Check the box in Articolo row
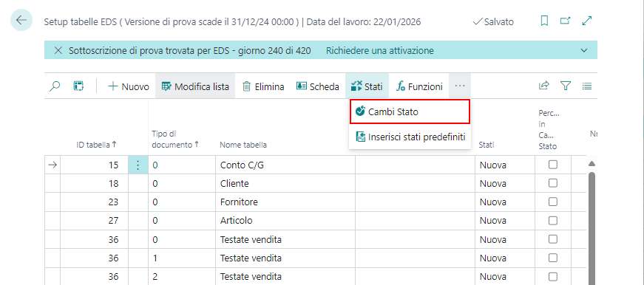Viewport: 644px width, 285px height. (x=553, y=221)
